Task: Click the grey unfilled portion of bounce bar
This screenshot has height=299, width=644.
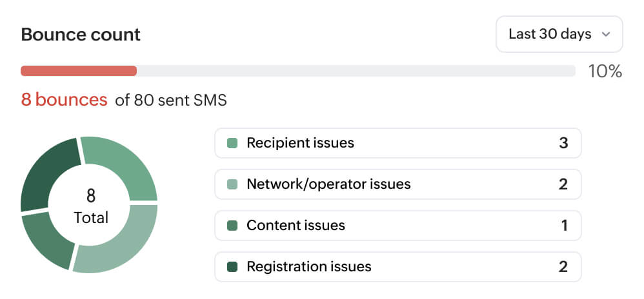Action: tap(356, 71)
